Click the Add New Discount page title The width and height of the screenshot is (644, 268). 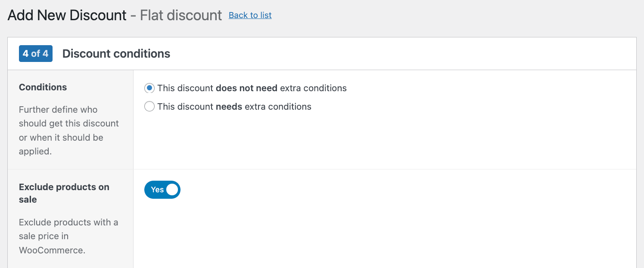(x=67, y=15)
